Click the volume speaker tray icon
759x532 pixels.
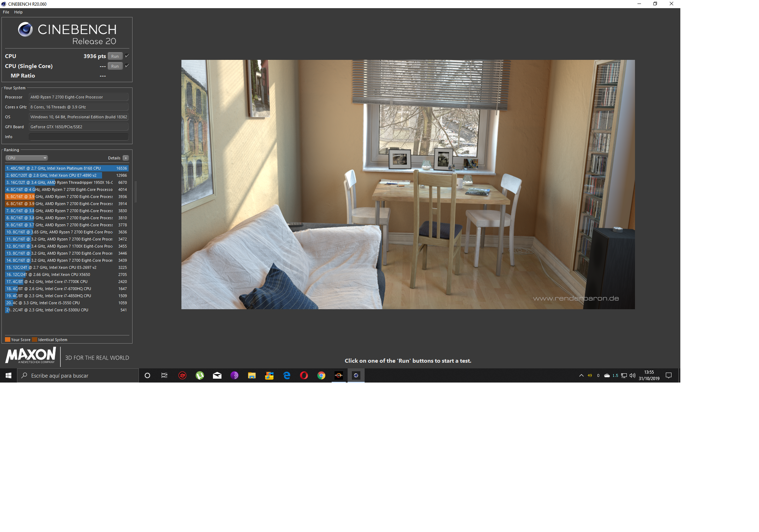(632, 375)
